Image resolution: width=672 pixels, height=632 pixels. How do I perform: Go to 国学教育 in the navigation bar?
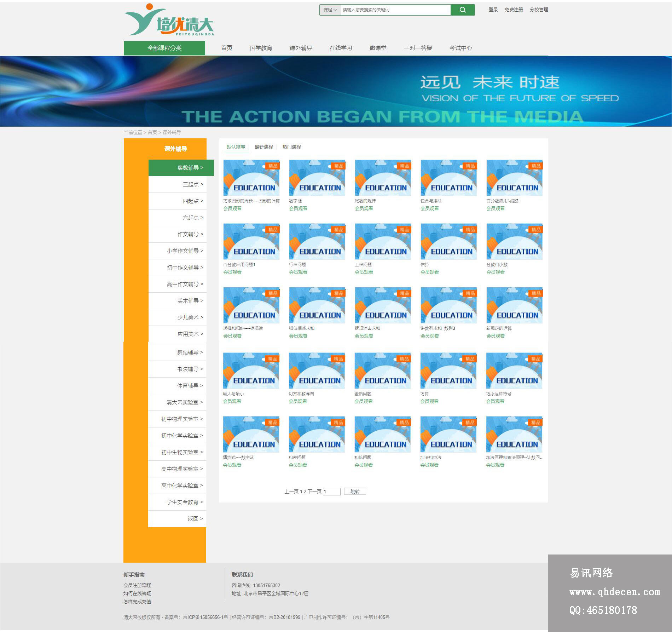point(261,48)
